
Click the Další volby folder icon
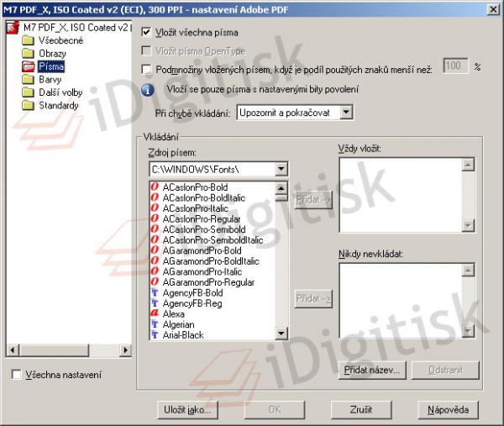(x=29, y=92)
